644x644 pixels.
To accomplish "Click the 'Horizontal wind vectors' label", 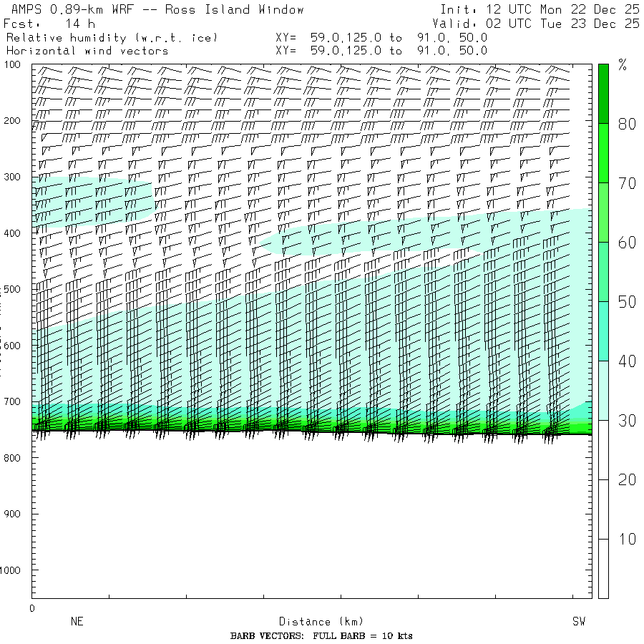I will 87,51.
